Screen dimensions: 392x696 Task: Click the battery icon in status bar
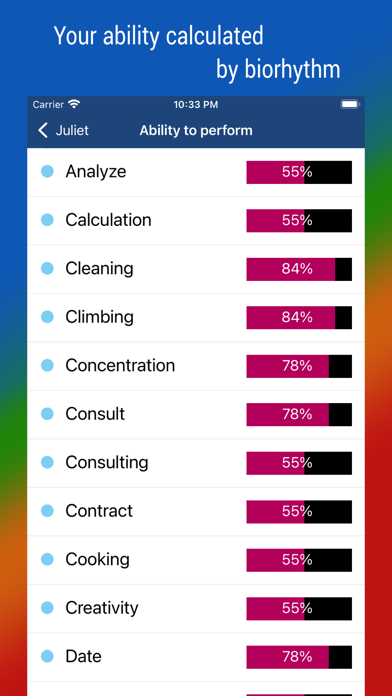(x=350, y=104)
